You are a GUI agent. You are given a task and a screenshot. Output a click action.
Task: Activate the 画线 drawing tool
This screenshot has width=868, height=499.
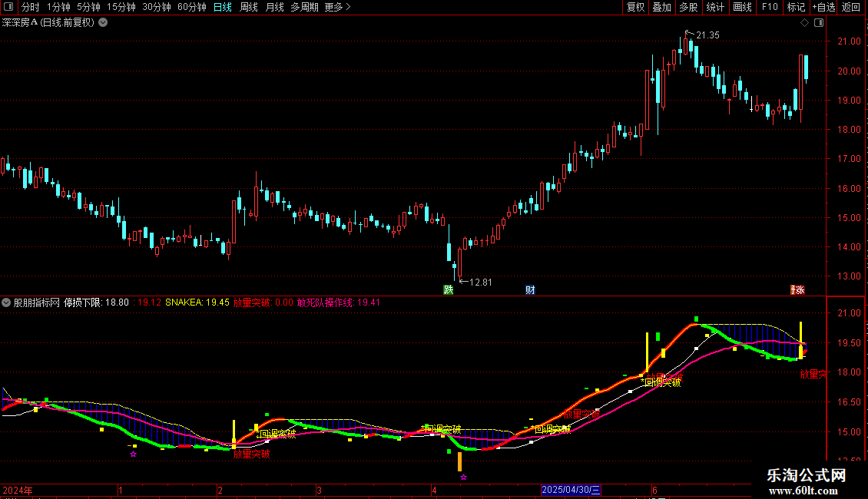[x=742, y=7]
